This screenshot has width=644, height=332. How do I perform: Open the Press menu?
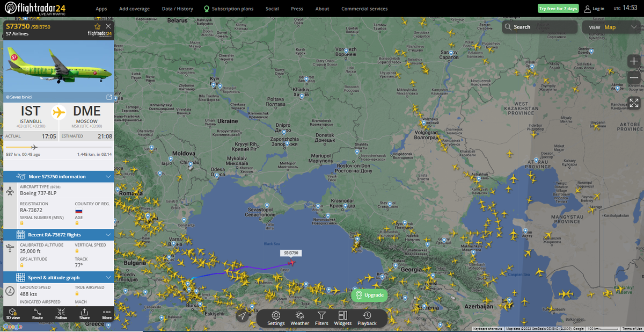297,9
